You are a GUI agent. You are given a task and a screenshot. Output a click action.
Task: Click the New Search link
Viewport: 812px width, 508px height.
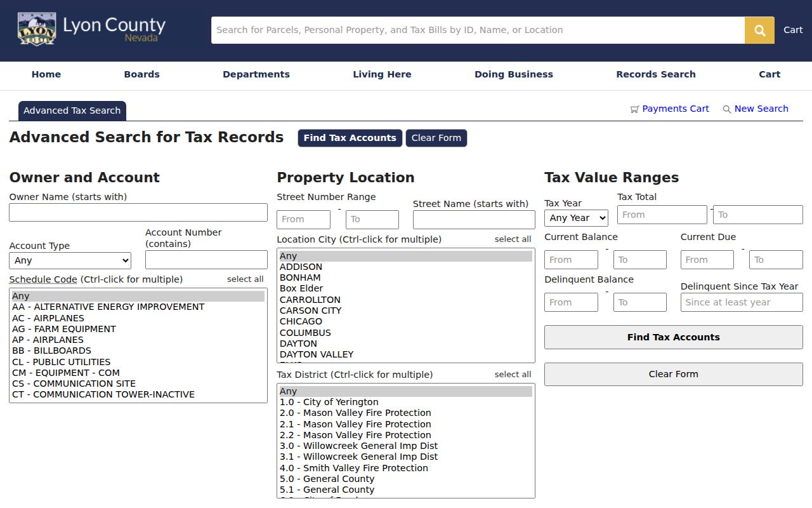761,109
